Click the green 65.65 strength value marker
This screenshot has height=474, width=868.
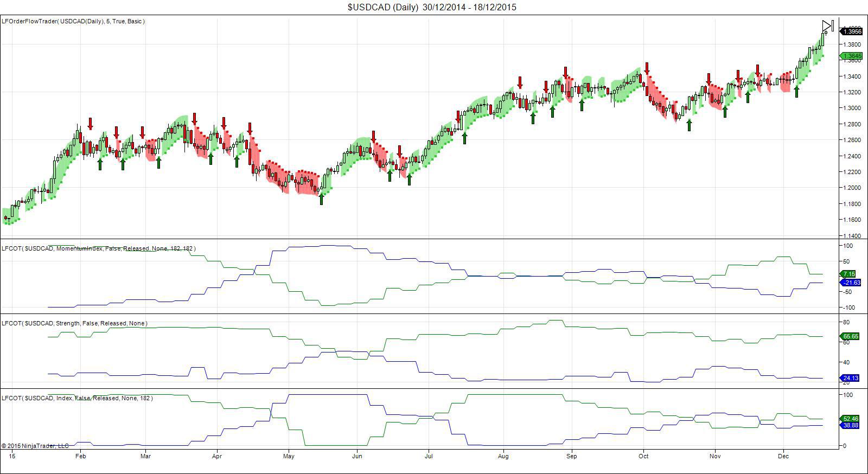click(x=851, y=336)
